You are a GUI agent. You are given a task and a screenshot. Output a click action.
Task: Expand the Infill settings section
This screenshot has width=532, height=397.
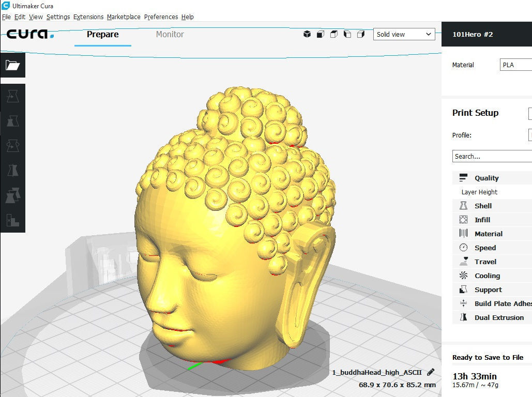[492, 220]
